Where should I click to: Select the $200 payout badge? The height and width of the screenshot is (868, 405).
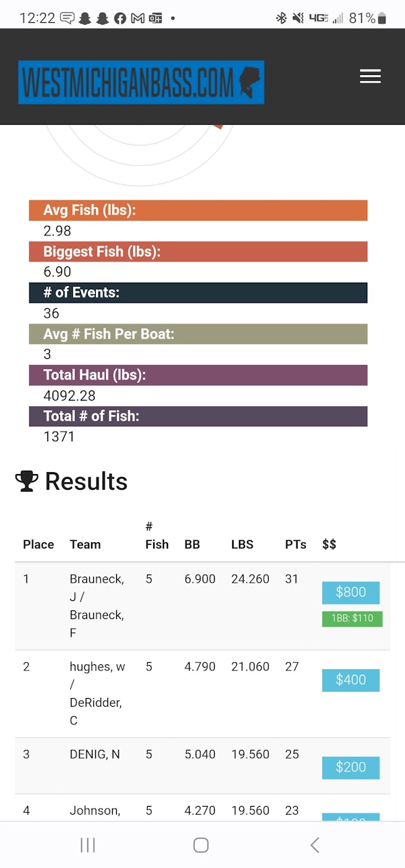[x=350, y=767]
